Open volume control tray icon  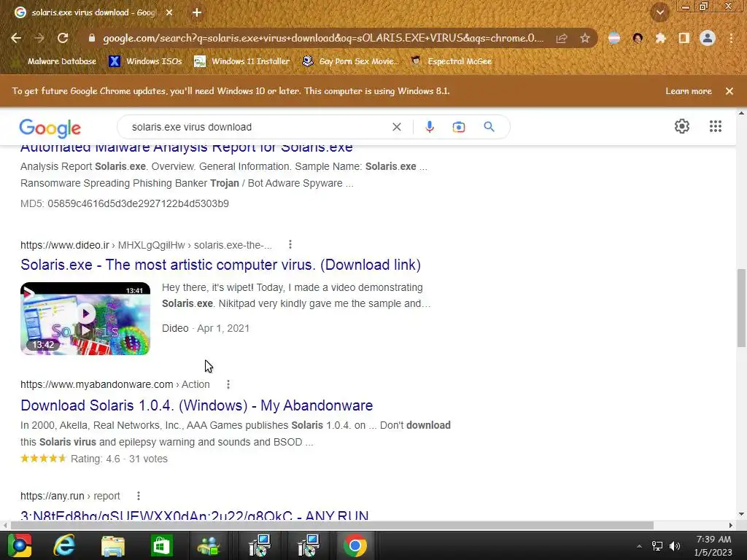pos(675,546)
